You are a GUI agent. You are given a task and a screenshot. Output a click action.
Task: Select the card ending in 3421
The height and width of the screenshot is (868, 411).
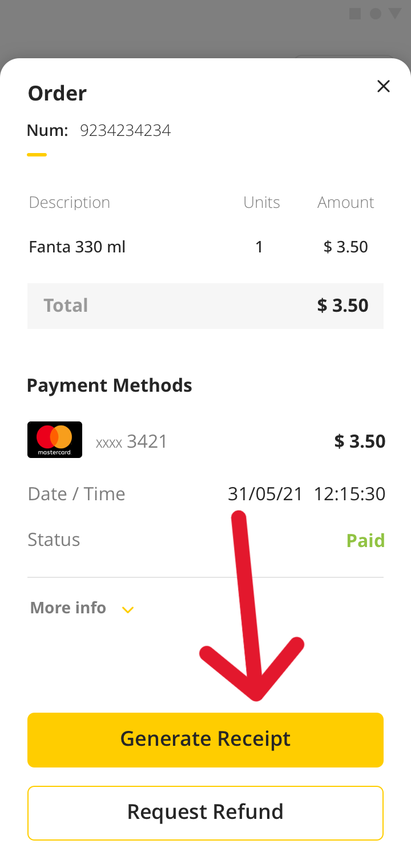click(x=132, y=441)
